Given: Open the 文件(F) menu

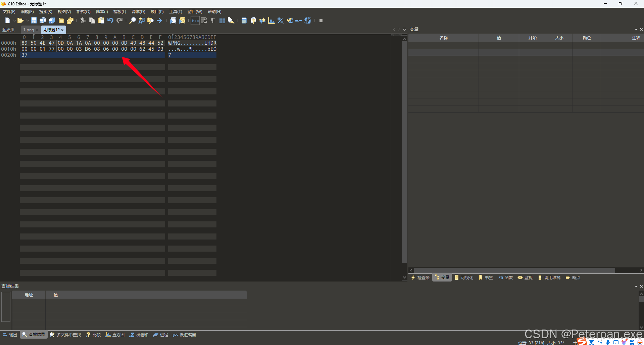Looking at the screenshot, I should [x=9, y=12].
